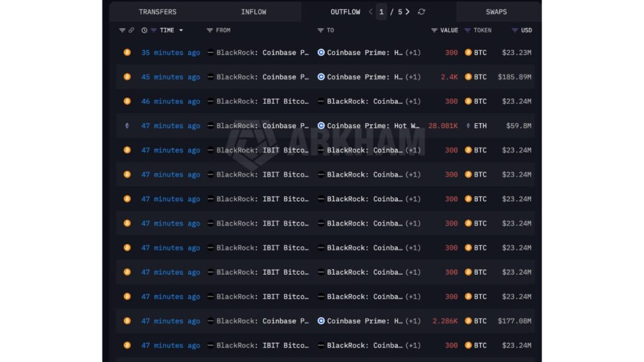
Task: Open the SWAPS tab
Action: point(496,12)
